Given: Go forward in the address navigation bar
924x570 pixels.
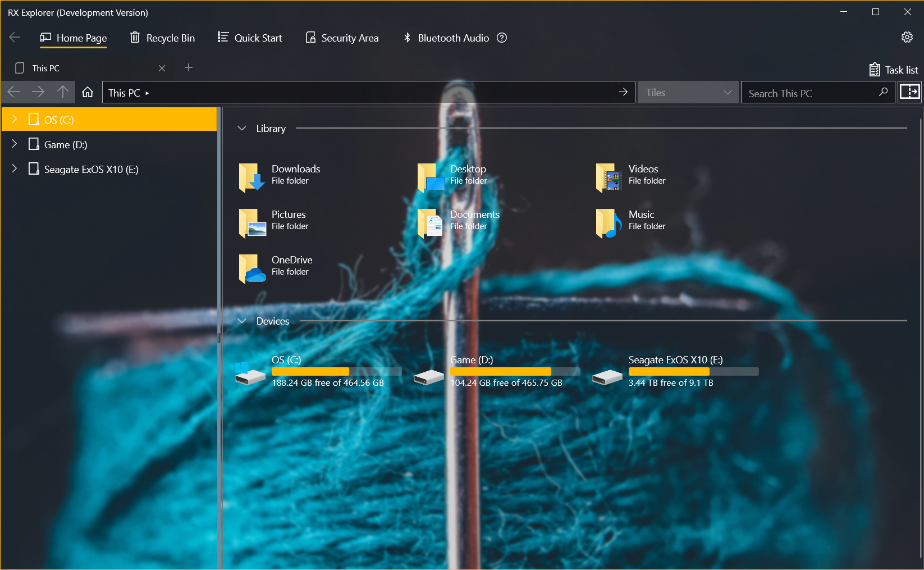Looking at the screenshot, I should pyautogui.click(x=38, y=92).
